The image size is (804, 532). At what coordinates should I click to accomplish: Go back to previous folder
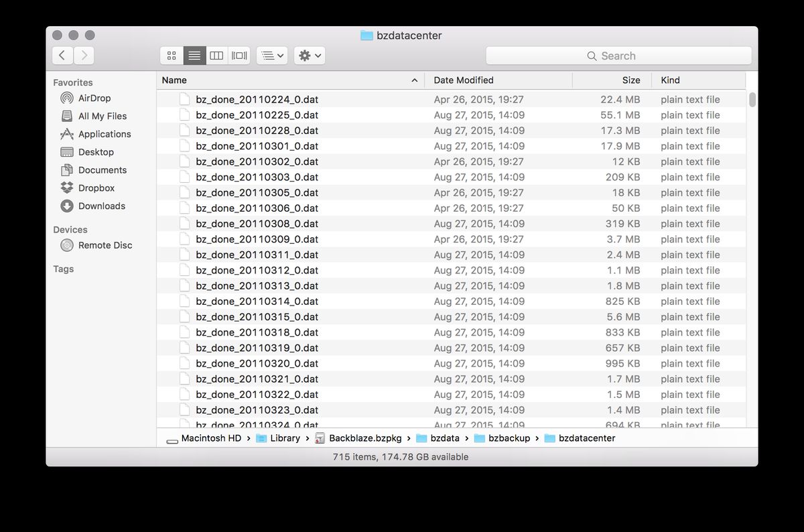click(62, 56)
